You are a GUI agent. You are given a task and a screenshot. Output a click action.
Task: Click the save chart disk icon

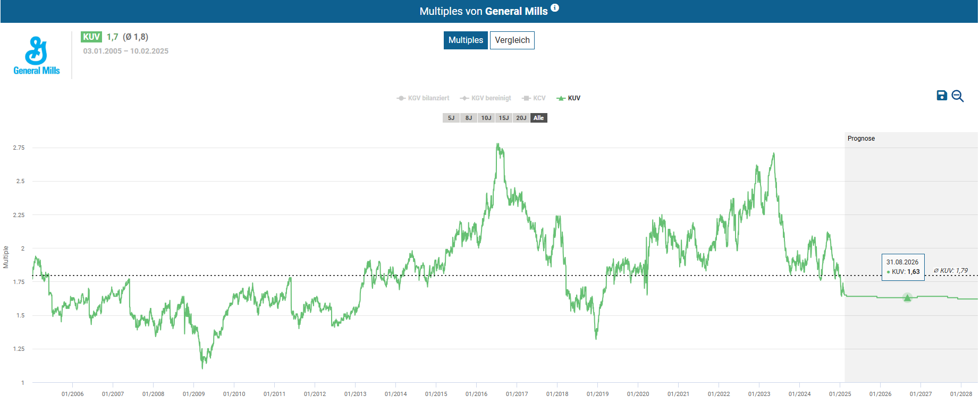click(941, 96)
